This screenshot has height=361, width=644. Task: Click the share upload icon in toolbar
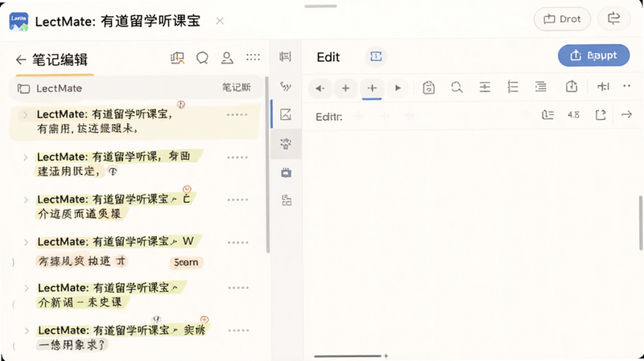572,86
